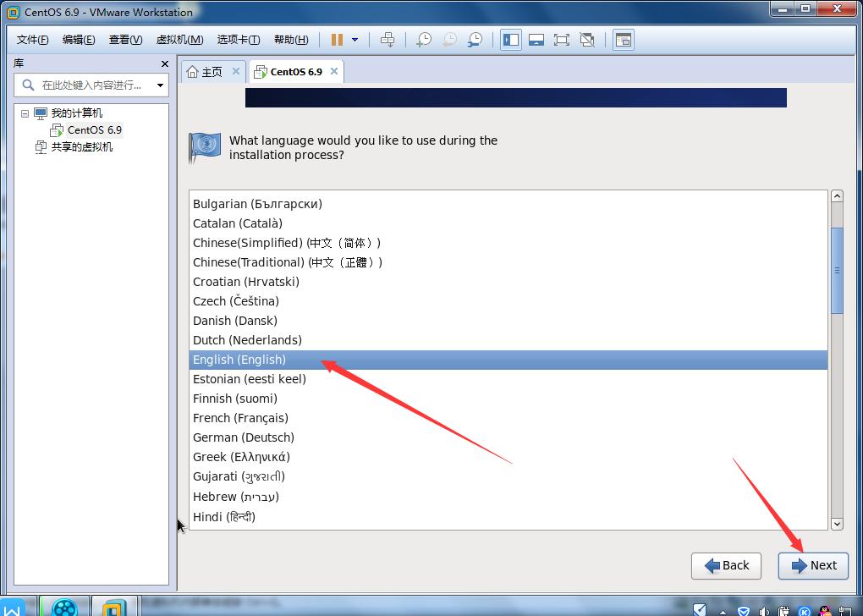
Task: Open the 帮助(H) menu
Action: [291, 40]
